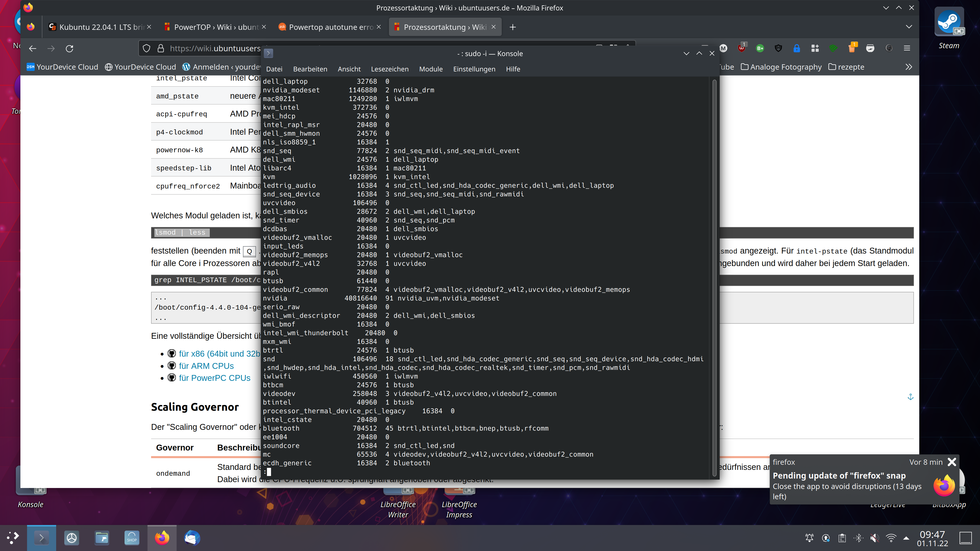
Task: Open the Einstellungen menu in Konsole
Action: 474,69
